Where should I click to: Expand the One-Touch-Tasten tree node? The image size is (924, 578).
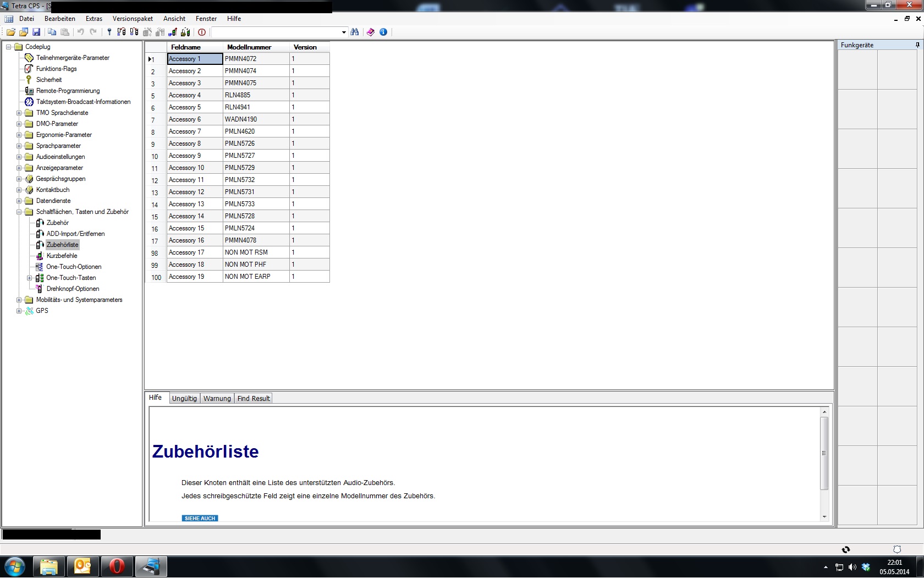[30, 278]
